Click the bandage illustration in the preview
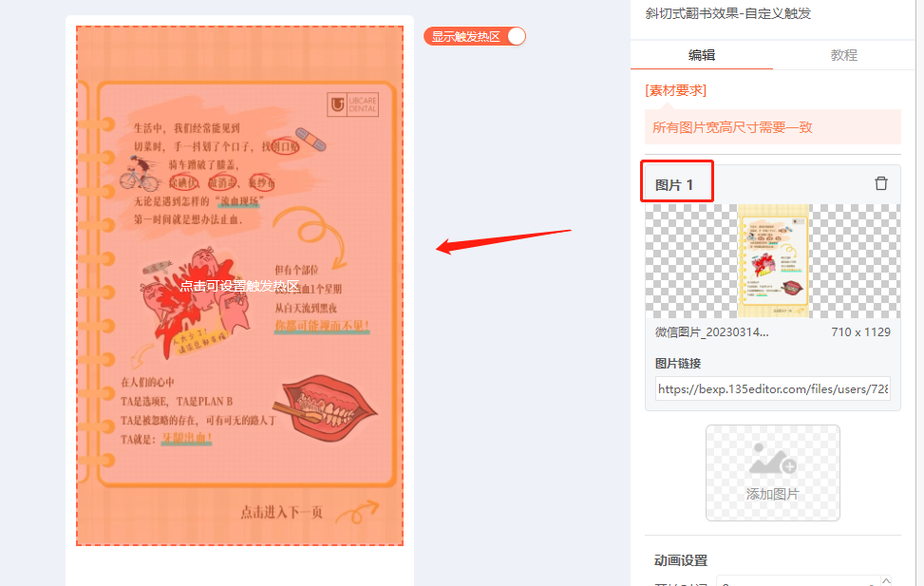The width and height of the screenshot is (924, 586). (x=311, y=139)
